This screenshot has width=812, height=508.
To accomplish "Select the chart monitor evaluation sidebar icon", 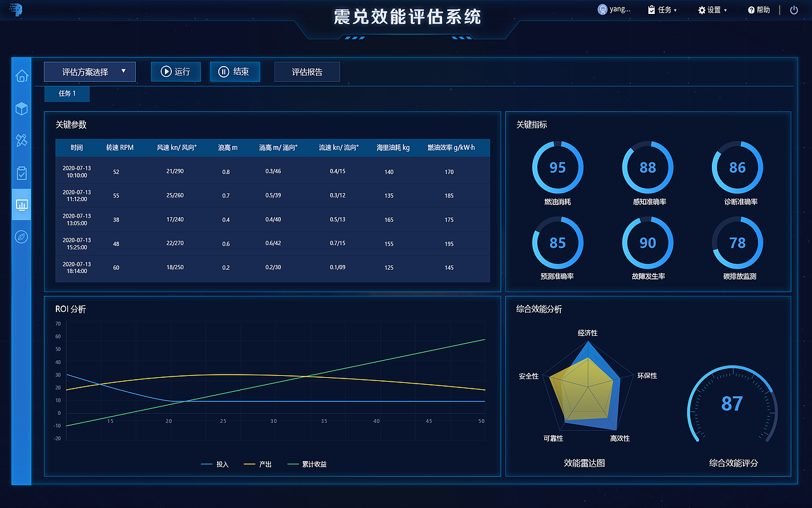I will (x=22, y=204).
